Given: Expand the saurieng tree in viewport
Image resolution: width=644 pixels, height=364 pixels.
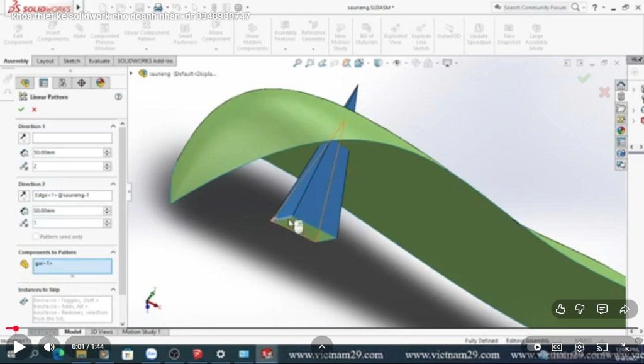Looking at the screenshot, I should pos(131,73).
